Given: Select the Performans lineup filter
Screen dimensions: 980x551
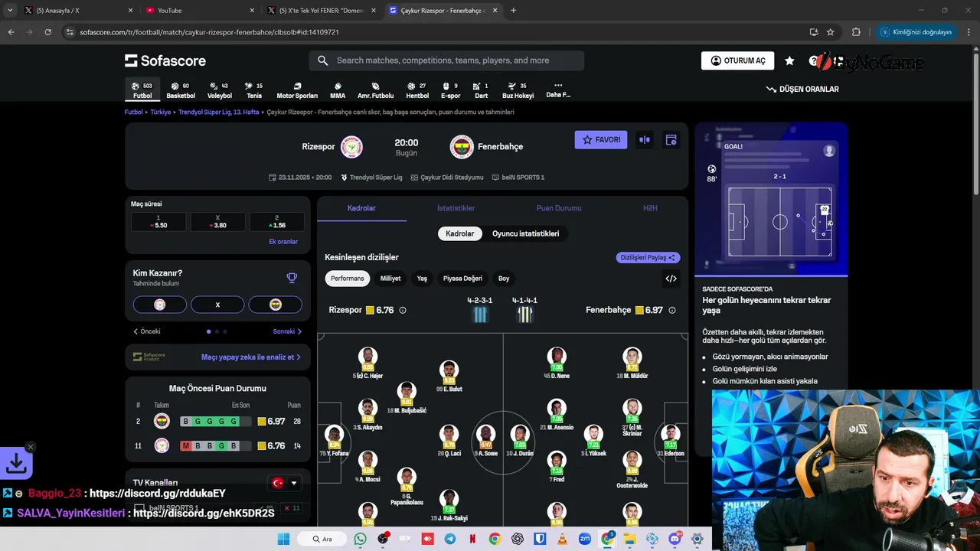Looking at the screenshot, I should (348, 279).
